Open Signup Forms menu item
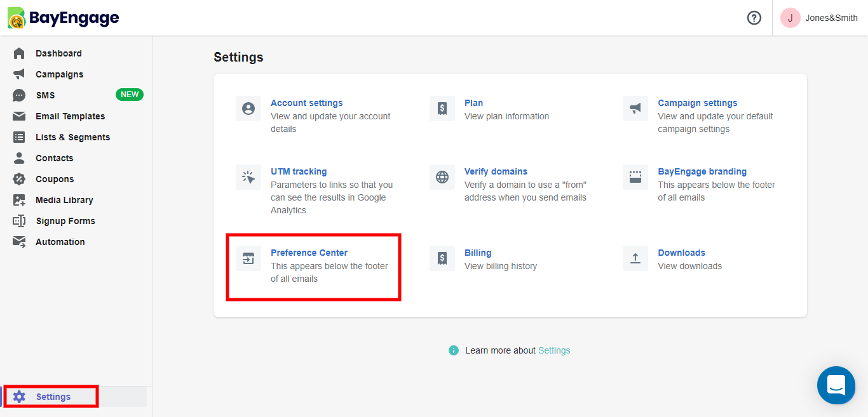The width and height of the screenshot is (868, 417). (65, 221)
